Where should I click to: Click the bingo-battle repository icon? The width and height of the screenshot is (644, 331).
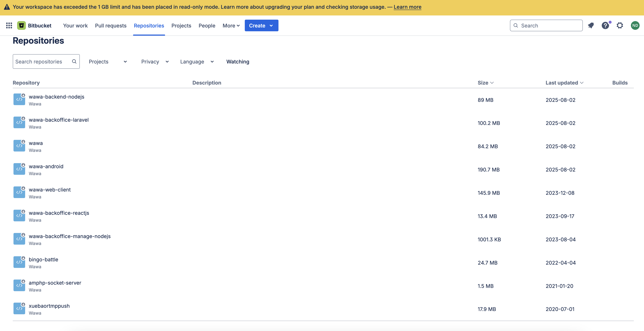click(19, 262)
